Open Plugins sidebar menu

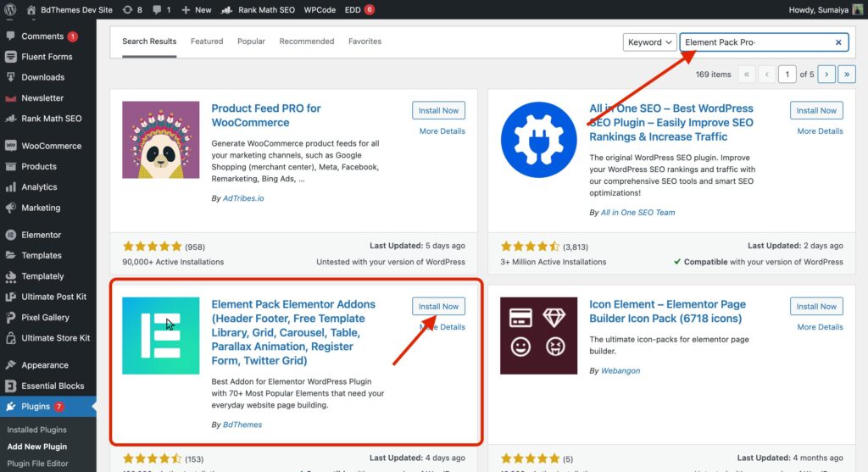tap(48, 406)
